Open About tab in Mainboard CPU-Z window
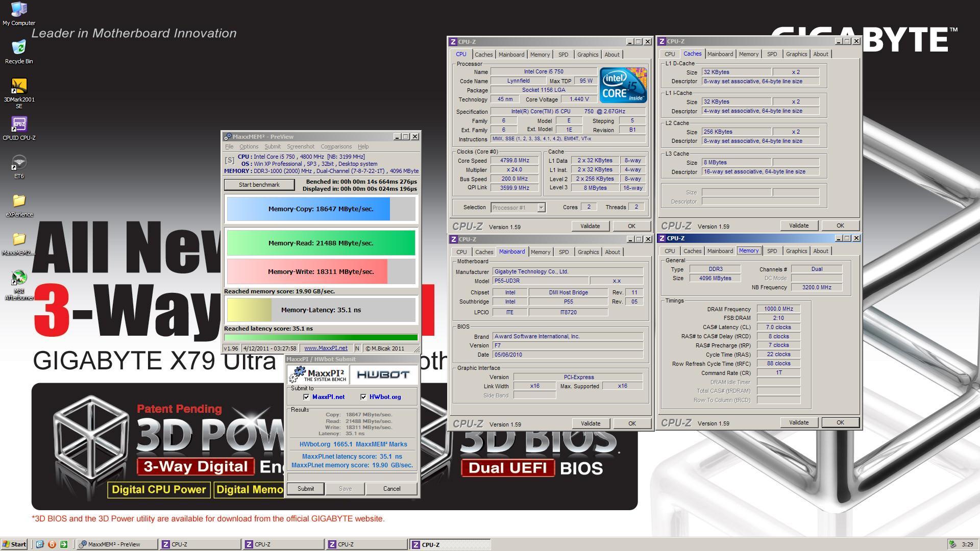The height and width of the screenshot is (551, 980). [612, 252]
